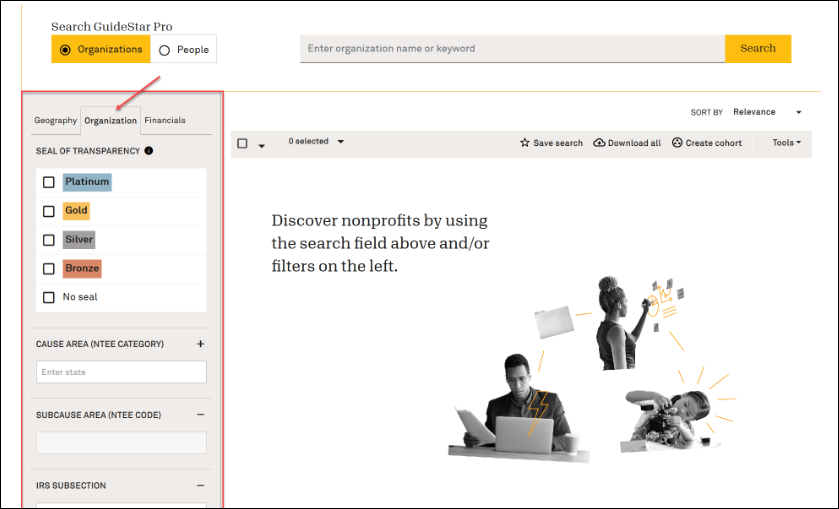The height and width of the screenshot is (509, 839).
Task: Click the Create cohort label
Action: click(714, 143)
